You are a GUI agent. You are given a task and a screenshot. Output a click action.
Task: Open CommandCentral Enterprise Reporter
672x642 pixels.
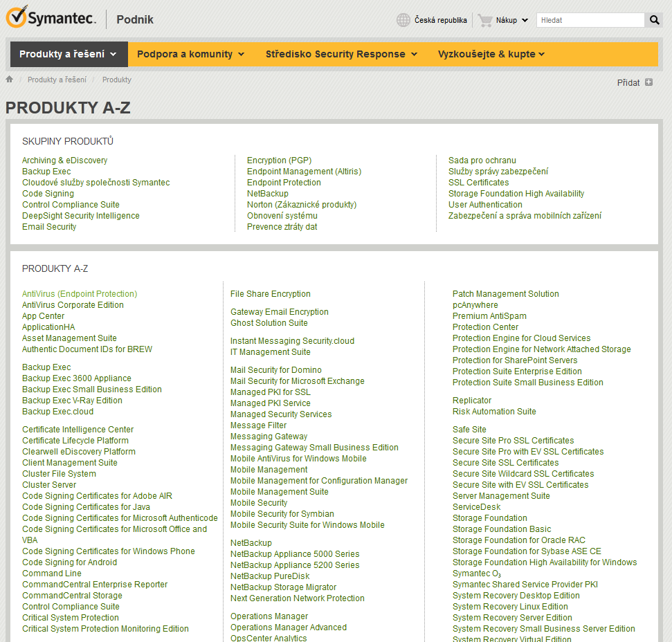click(x=95, y=585)
